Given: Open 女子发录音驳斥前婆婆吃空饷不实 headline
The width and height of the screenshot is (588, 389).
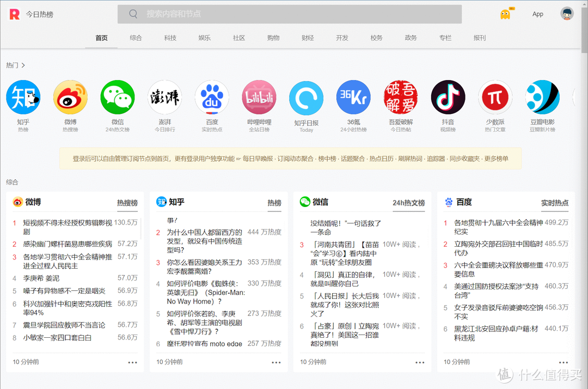Looking at the screenshot, I should (x=498, y=312).
